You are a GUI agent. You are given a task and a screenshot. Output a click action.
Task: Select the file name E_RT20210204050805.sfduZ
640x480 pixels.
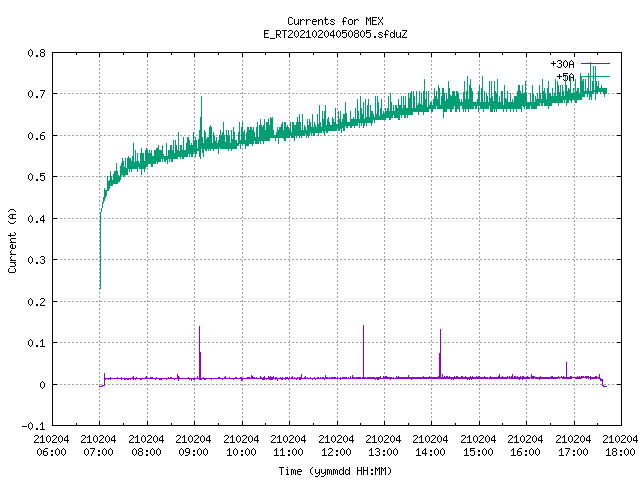pos(335,34)
